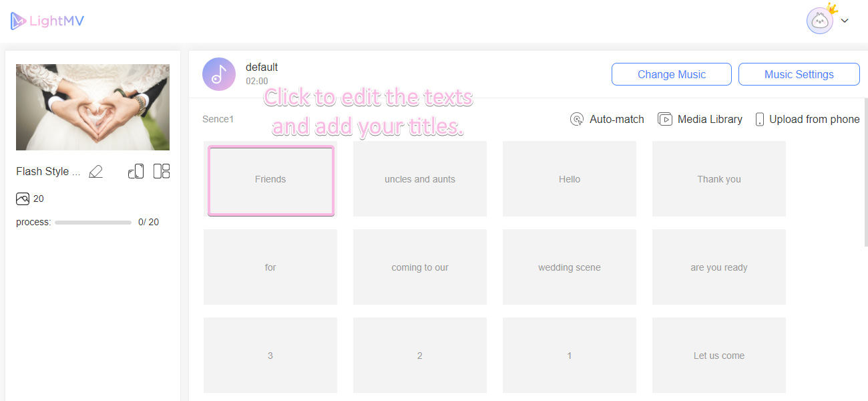Click the Upload from phone icon
Image resolution: width=868 pixels, height=401 pixels.
coord(760,119)
